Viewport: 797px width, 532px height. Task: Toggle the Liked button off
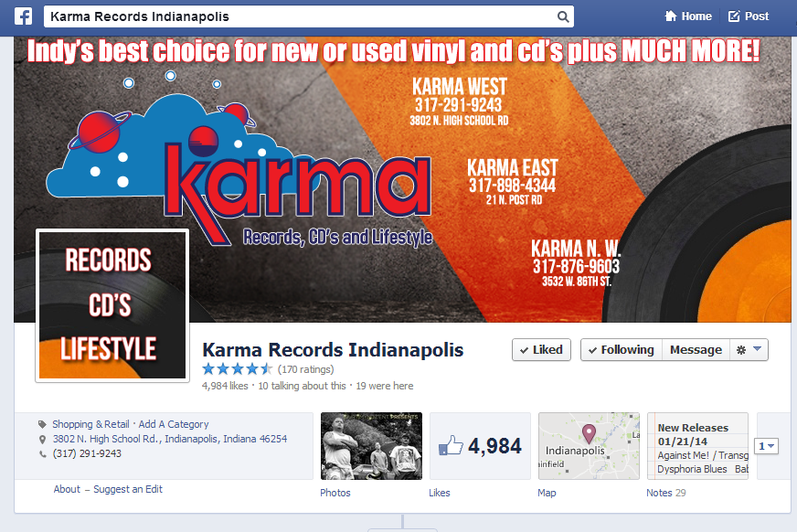pos(541,350)
